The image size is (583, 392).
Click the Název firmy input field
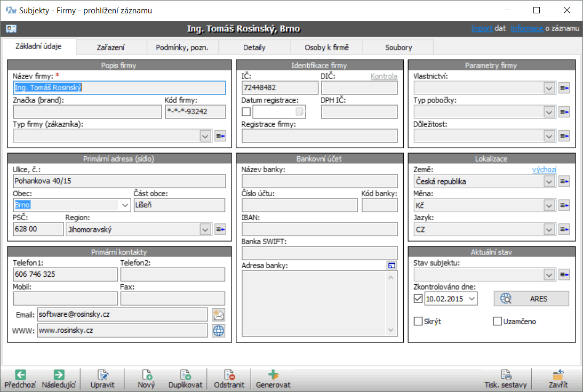point(119,88)
